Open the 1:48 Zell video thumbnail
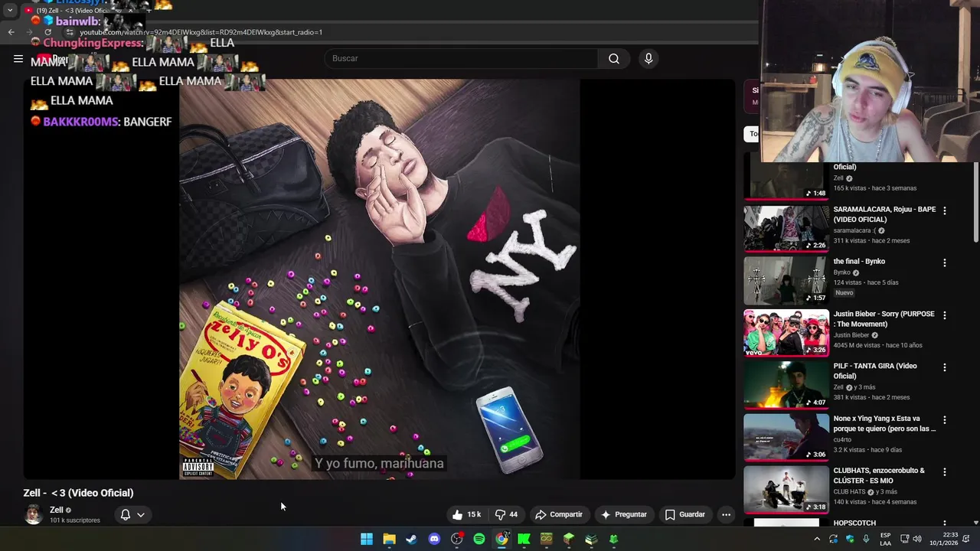 click(786, 176)
